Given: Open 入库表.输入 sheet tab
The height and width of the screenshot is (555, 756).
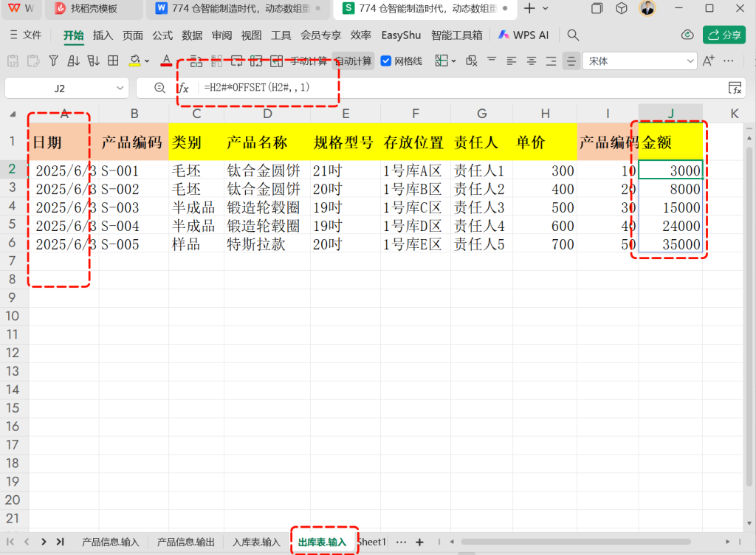Looking at the screenshot, I should click(256, 542).
